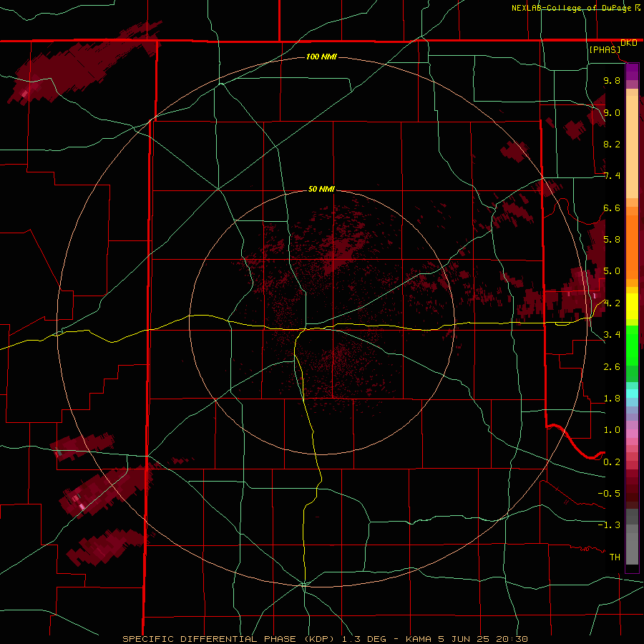644x644 pixels.
Task: Click the 9.0 scale value
Action: coord(612,113)
